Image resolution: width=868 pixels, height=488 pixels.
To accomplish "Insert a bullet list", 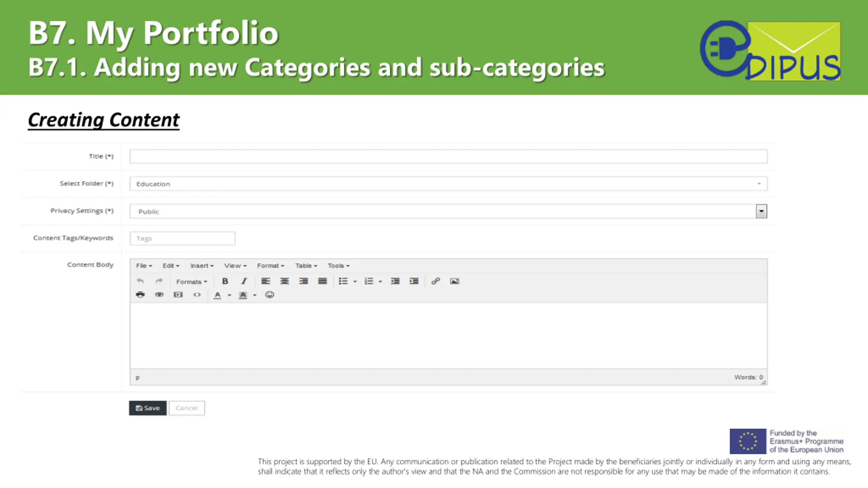I will tap(343, 281).
